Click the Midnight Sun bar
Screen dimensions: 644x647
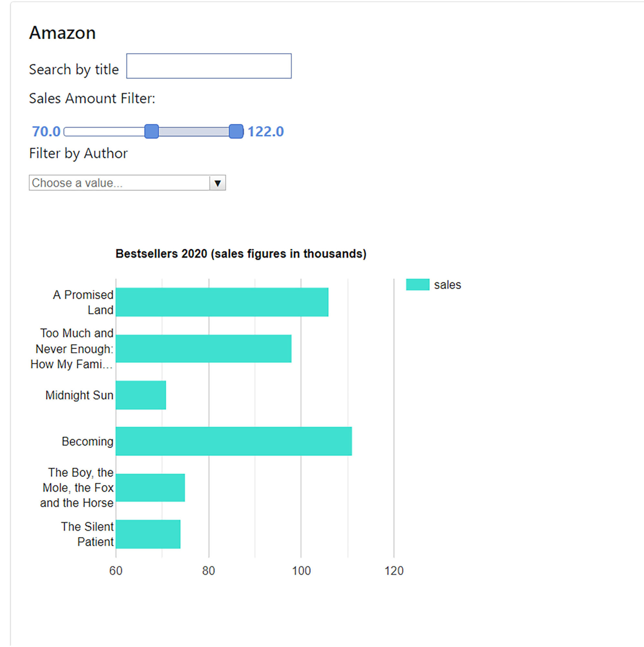(x=141, y=395)
